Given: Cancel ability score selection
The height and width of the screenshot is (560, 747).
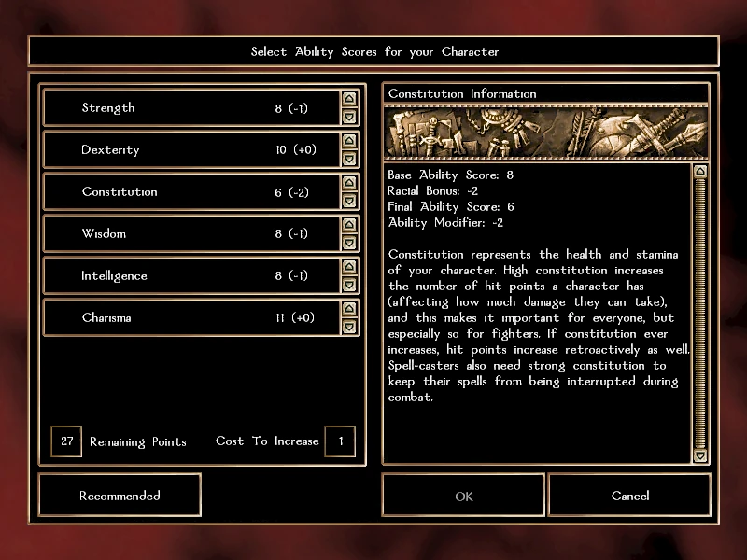Looking at the screenshot, I should [629, 496].
